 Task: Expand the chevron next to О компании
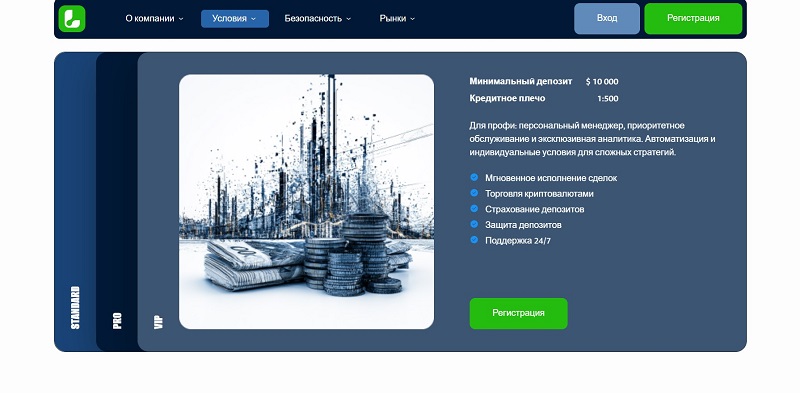(x=181, y=19)
